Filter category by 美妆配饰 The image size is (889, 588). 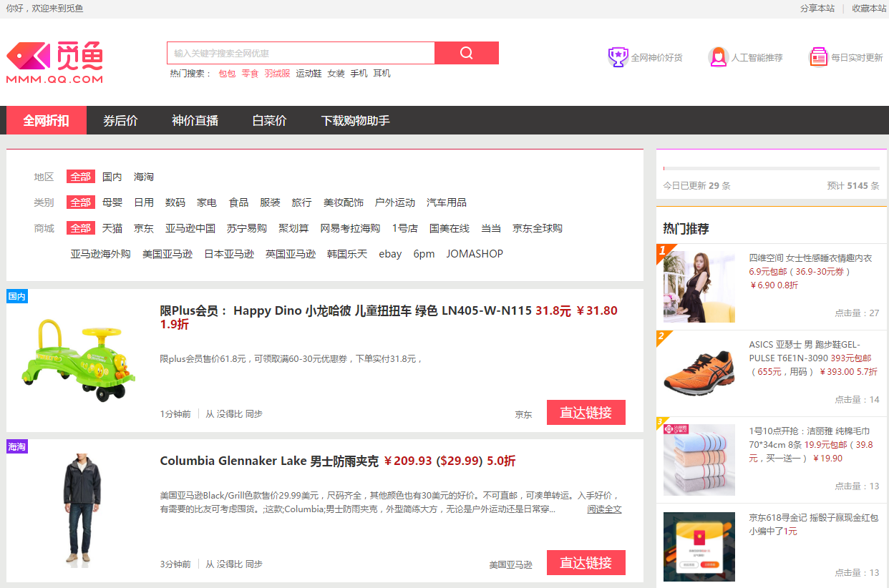tap(344, 202)
